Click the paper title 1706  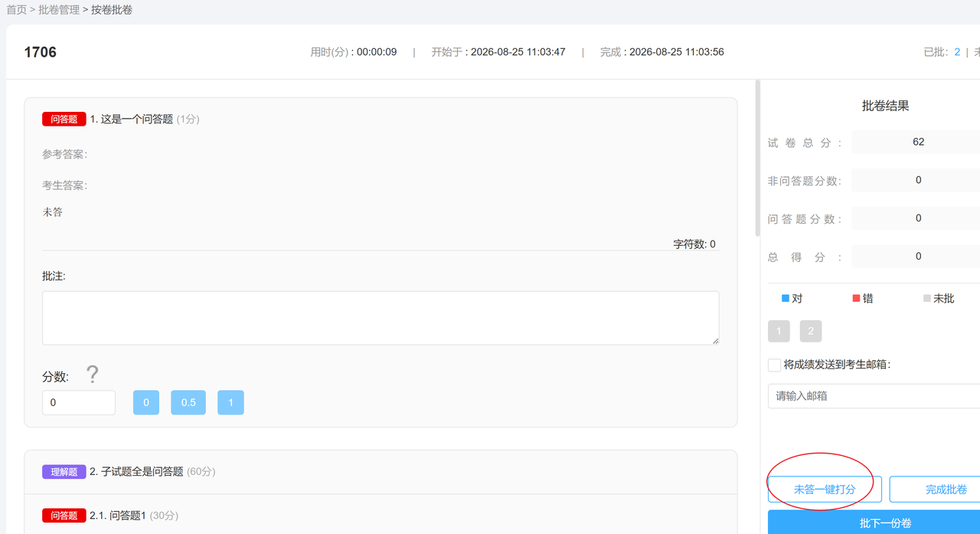41,52
